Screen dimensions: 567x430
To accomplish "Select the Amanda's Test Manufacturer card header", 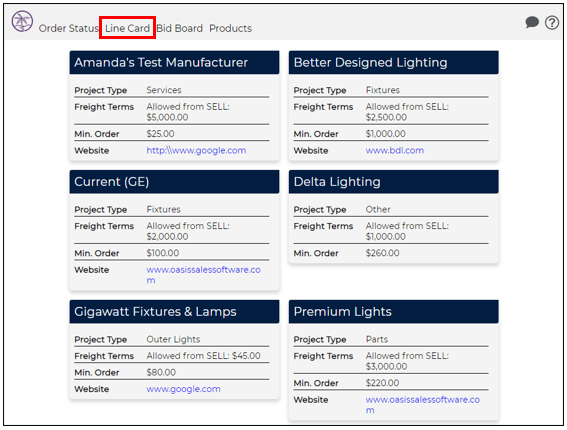I will [174, 63].
